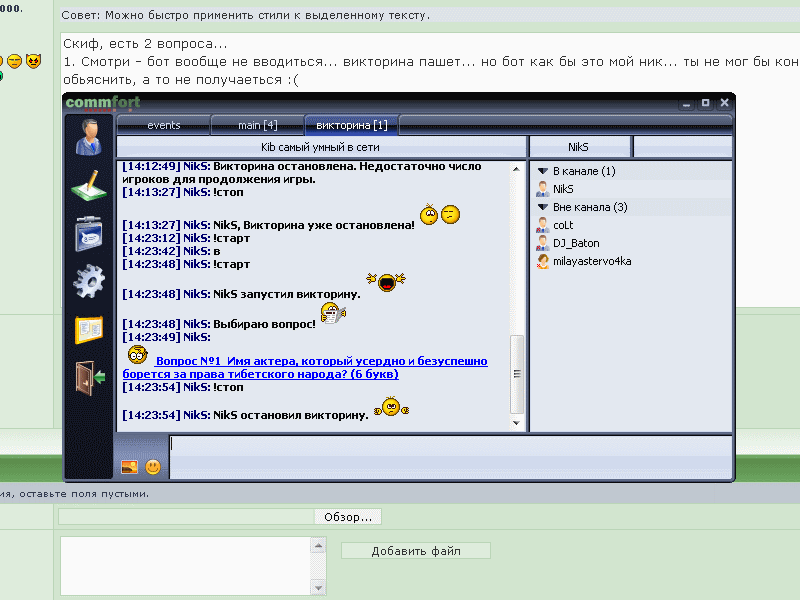Switch to the main [4] tab
This screenshot has height=600, width=800.
[257, 125]
